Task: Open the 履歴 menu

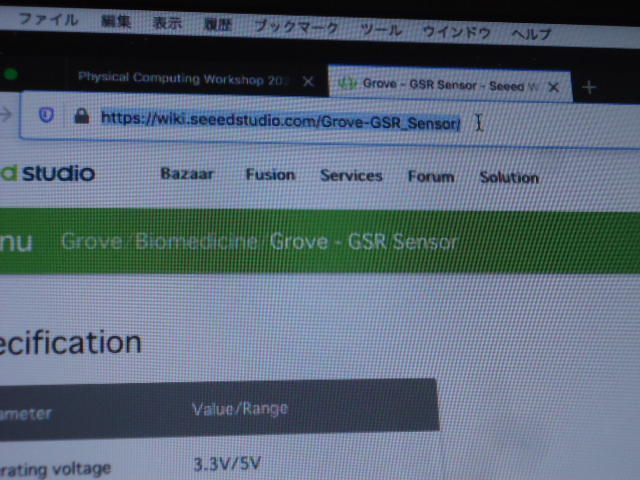Action: [x=218, y=25]
